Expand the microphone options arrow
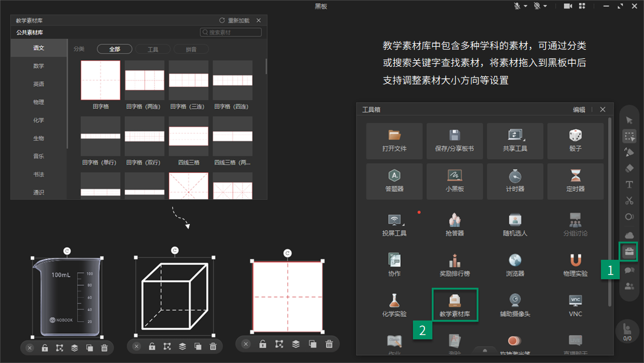The width and height of the screenshot is (644, 363). 526,6
